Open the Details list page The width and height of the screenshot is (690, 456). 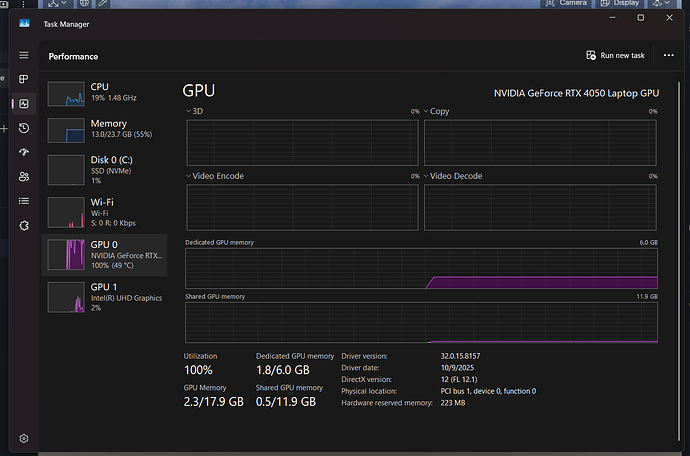[24, 201]
